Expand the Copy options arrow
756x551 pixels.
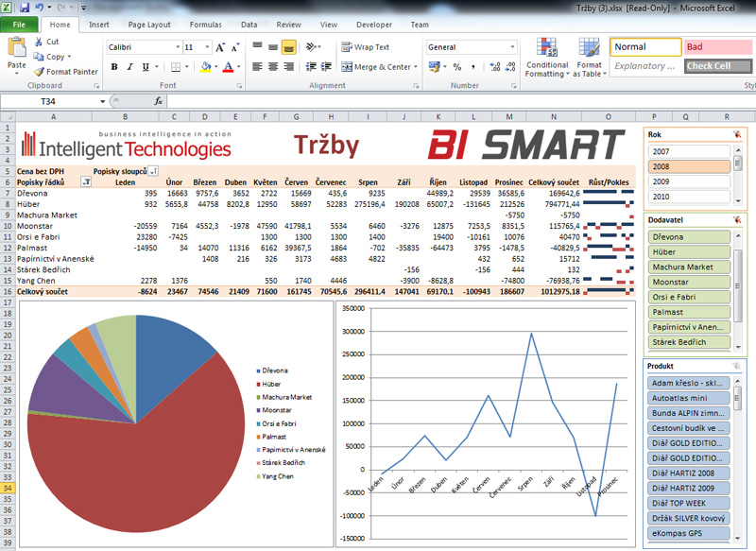[x=69, y=57]
